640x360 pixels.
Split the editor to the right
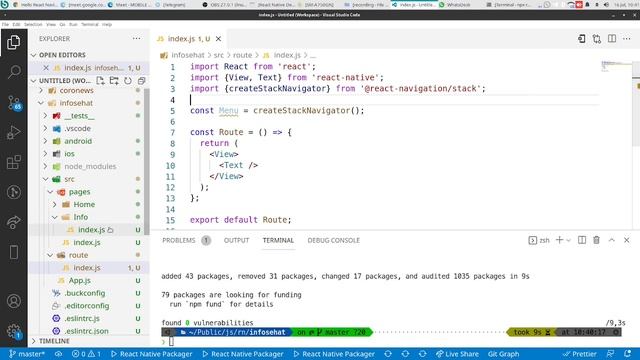612,38
